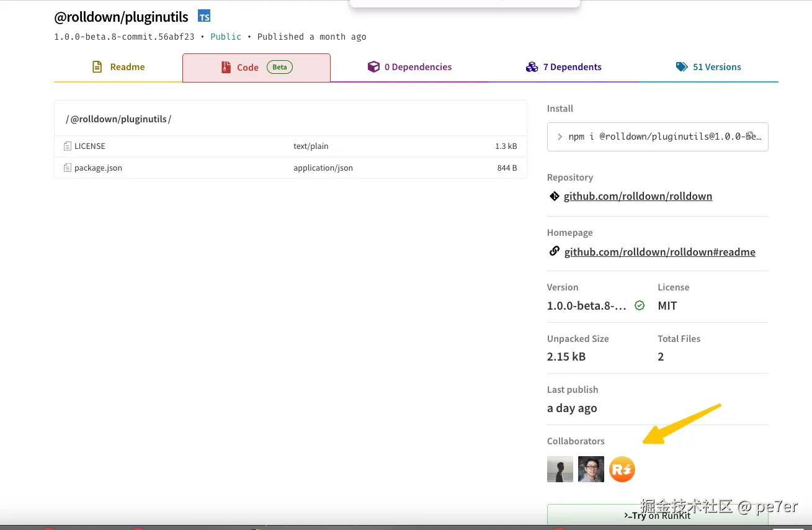Screen dimensions: 812x530
Task: Copy the npm install command
Action: [x=751, y=135]
